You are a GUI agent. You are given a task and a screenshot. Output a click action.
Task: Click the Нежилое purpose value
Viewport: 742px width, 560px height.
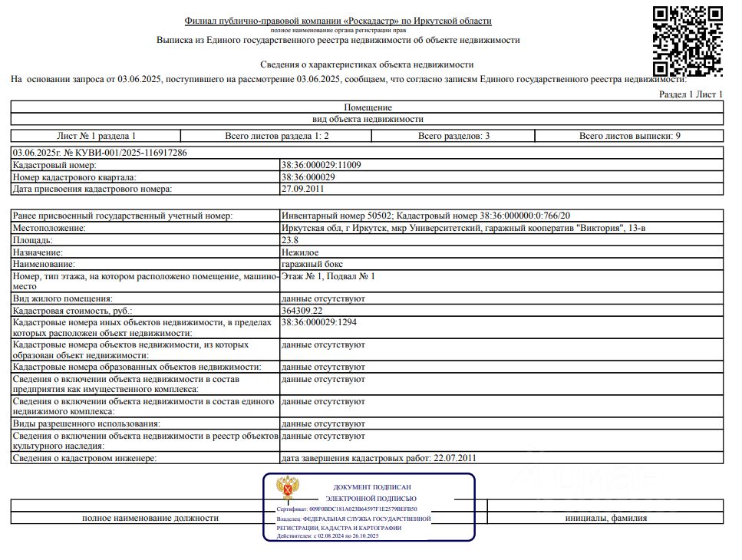coord(300,252)
